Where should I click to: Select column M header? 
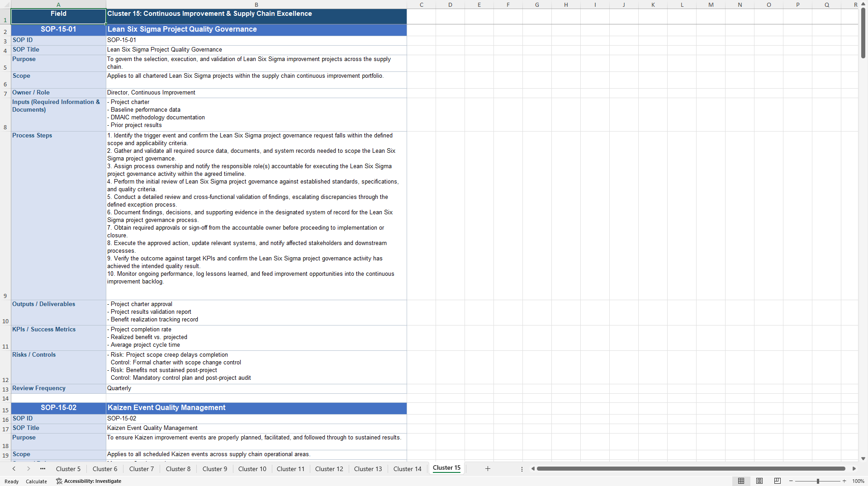coord(711,5)
